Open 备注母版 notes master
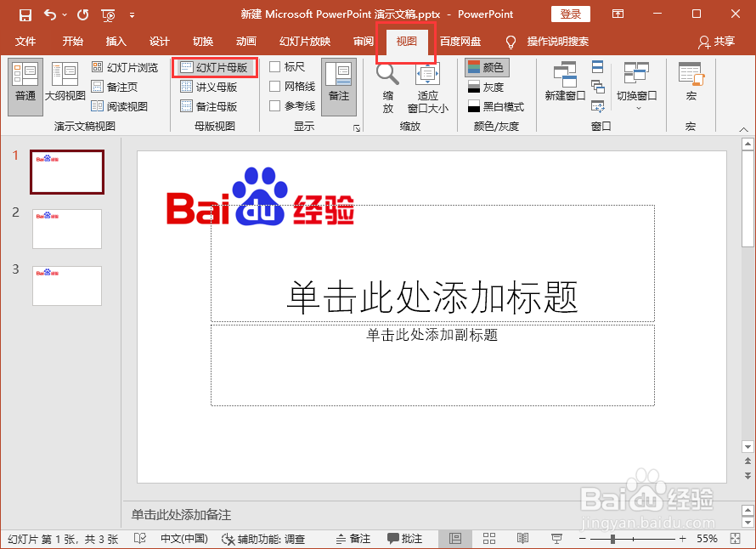Image resolution: width=756 pixels, height=549 pixels. (x=209, y=106)
